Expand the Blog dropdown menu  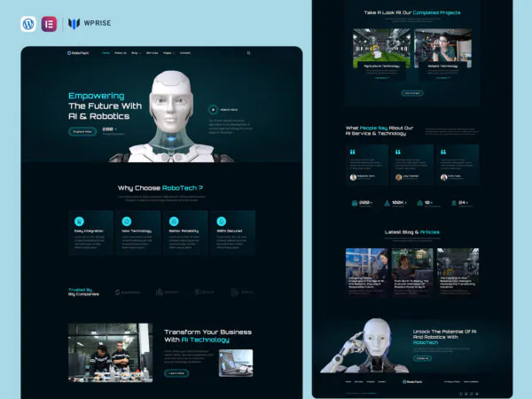pos(136,53)
